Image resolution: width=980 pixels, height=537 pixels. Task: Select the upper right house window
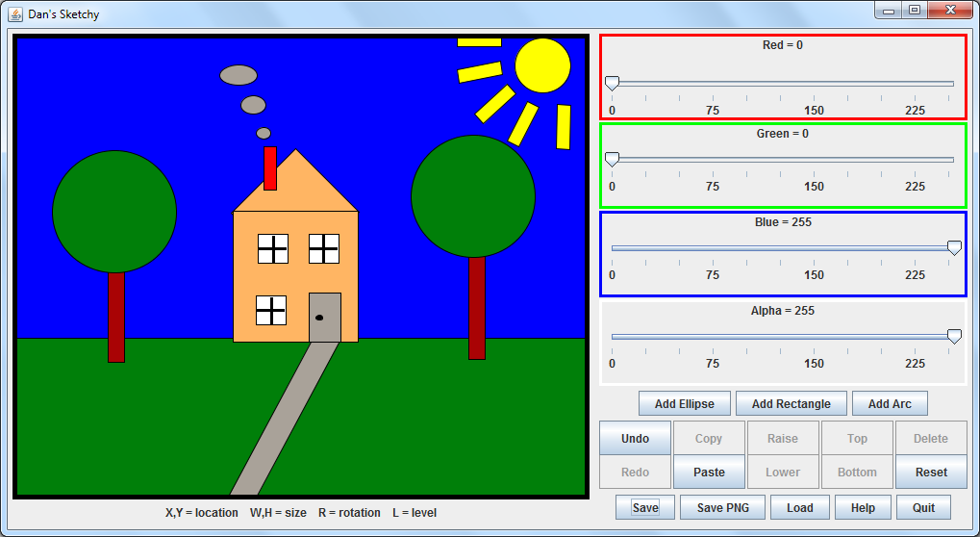(x=324, y=249)
